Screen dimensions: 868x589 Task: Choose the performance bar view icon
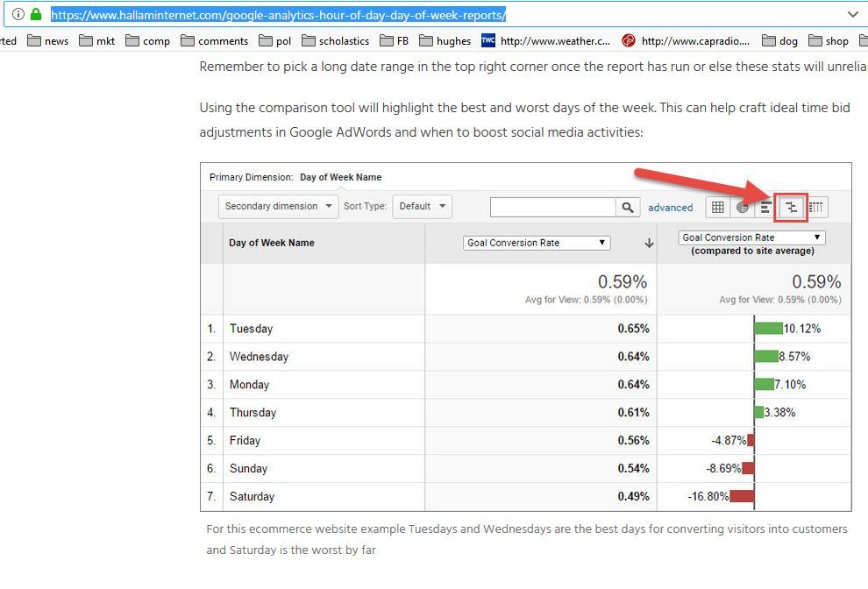tap(765, 207)
